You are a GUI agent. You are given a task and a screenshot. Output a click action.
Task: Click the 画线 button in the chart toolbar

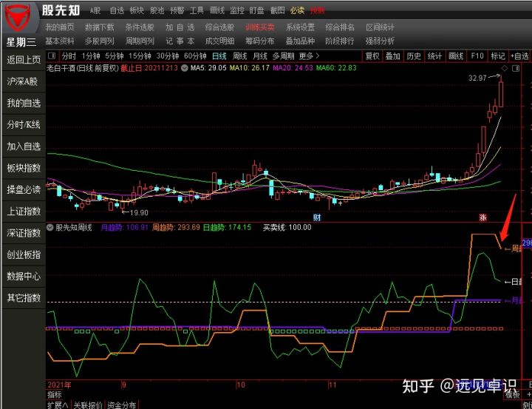pos(456,56)
